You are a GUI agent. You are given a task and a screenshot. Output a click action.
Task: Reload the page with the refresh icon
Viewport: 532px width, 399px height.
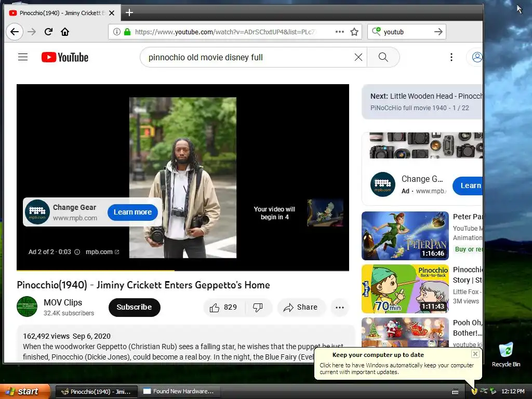click(48, 32)
